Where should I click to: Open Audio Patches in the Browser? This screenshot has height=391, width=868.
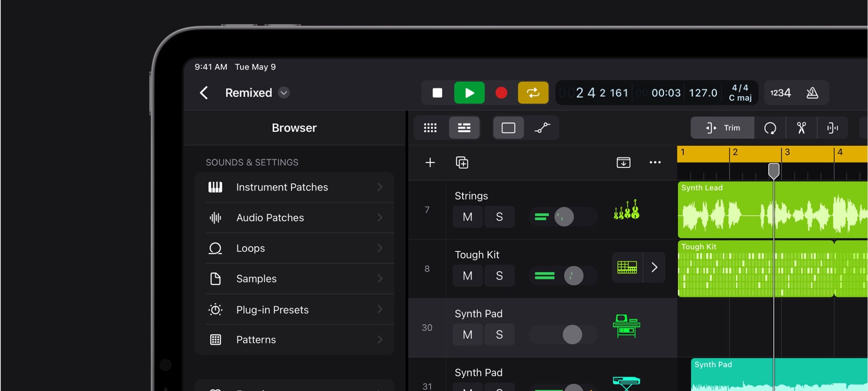click(294, 217)
